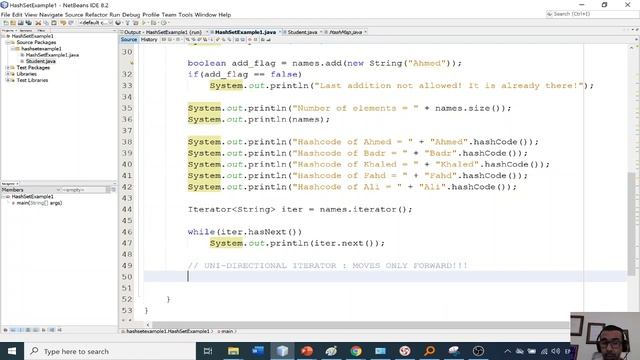Open the Navigate menu

point(51,15)
